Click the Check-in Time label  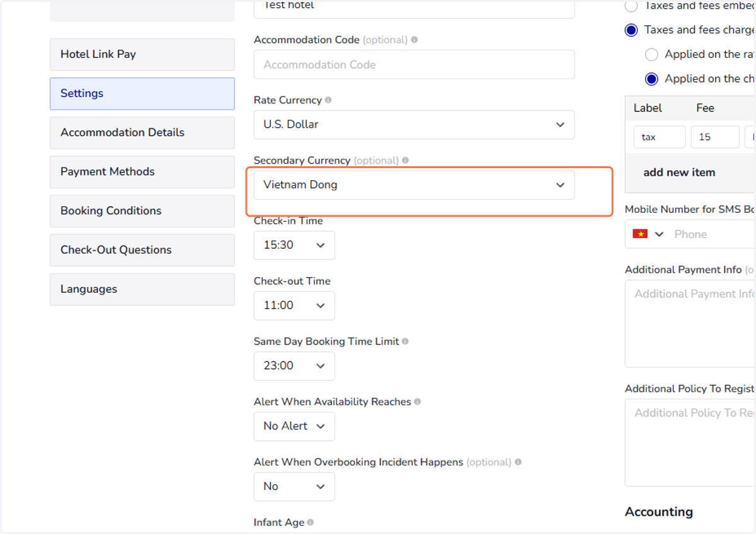[289, 221]
